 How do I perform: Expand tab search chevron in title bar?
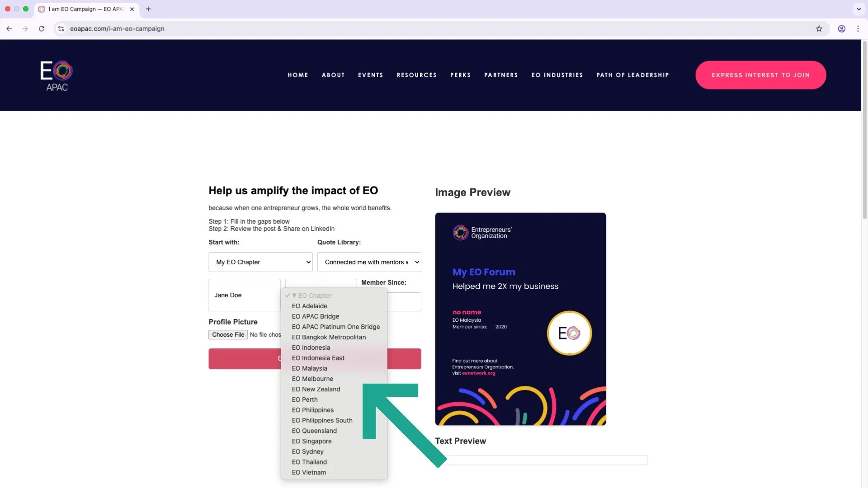point(859,9)
